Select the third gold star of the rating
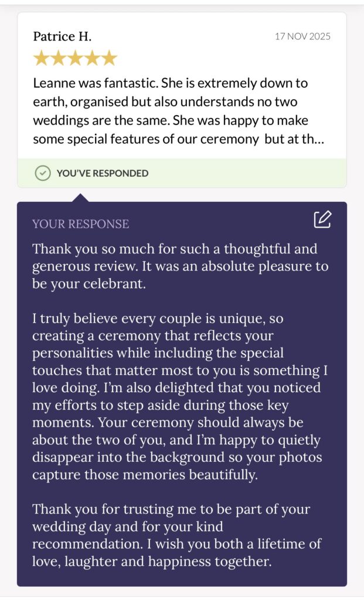The image size is (364, 601). pyautogui.click(x=75, y=58)
